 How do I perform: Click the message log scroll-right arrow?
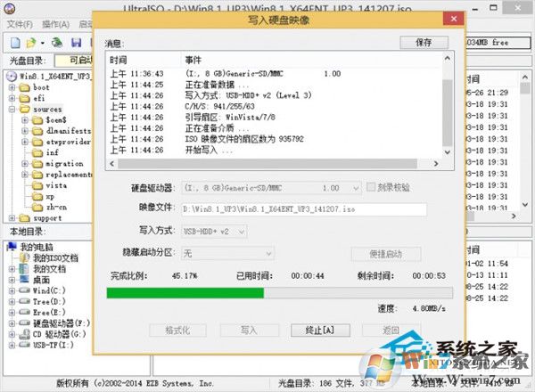click(436, 164)
